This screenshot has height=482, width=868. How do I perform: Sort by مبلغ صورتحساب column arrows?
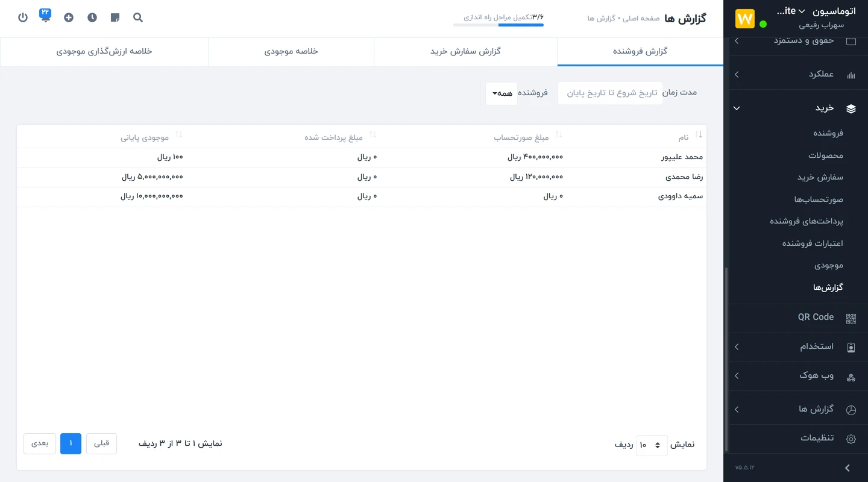(x=558, y=135)
